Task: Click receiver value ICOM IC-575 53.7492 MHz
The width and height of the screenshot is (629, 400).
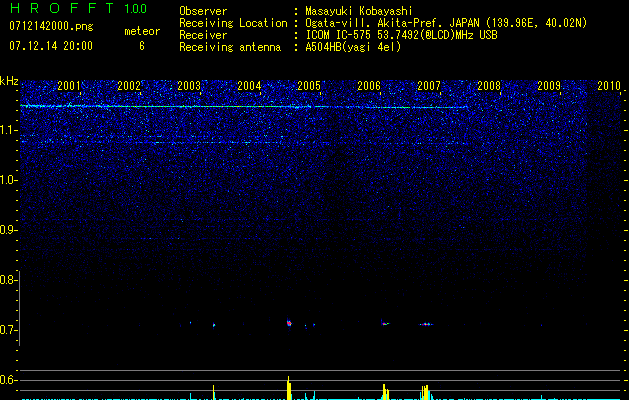Action: click(401, 35)
